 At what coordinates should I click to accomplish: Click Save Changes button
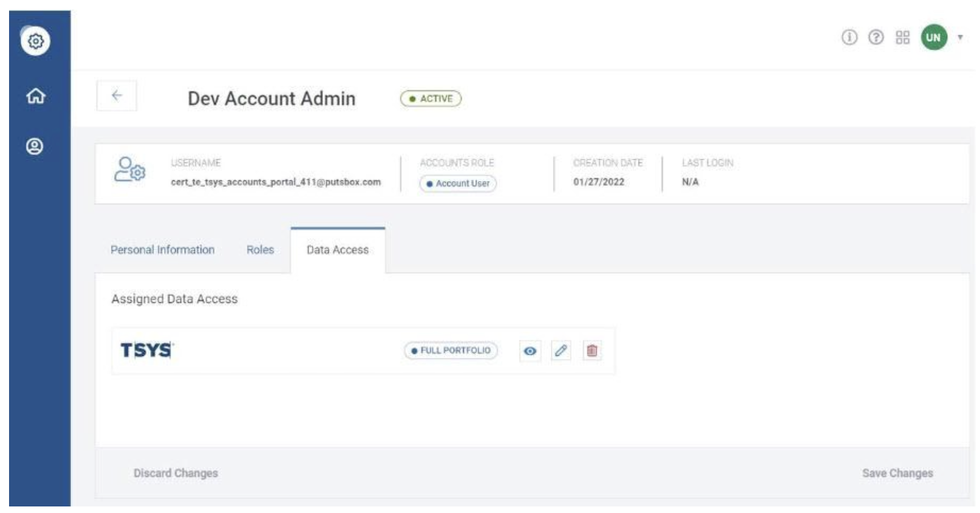pyautogui.click(x=897, y=473)
